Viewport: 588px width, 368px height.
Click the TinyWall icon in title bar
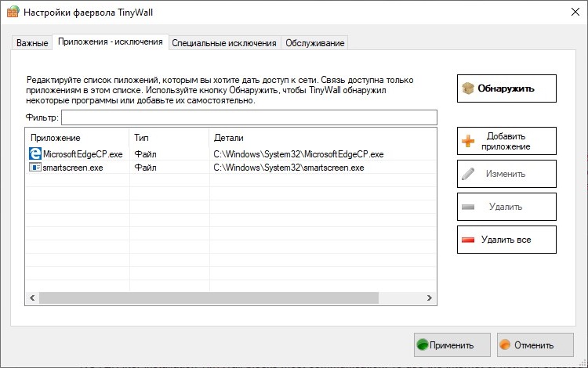tap(12, 13)
